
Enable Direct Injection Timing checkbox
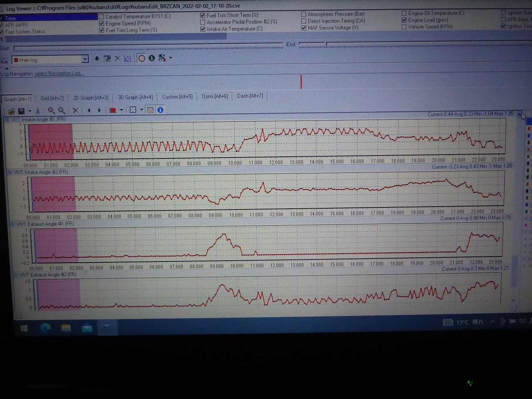303,21
